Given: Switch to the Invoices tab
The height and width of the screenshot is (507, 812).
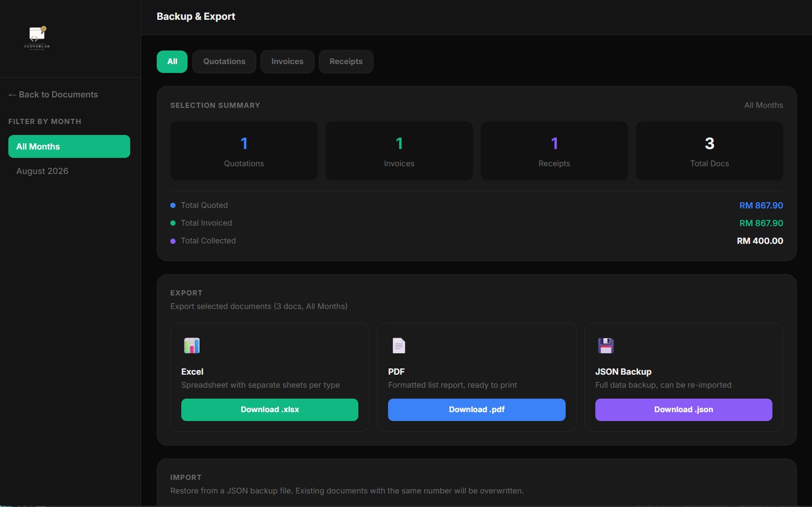Looking at the screenshot, I should pyautogui.click(x=287, y=61).
